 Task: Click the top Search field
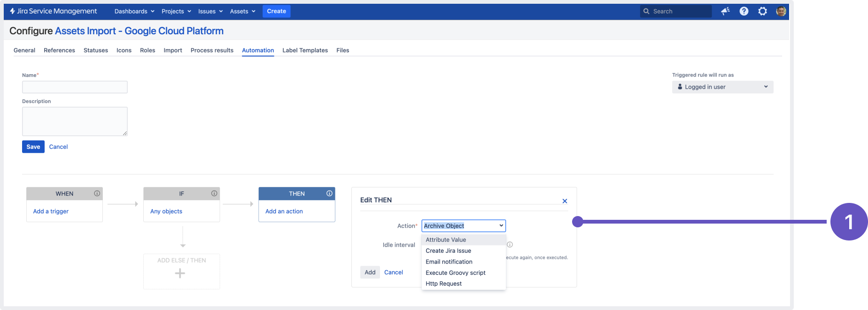[676, 11]
